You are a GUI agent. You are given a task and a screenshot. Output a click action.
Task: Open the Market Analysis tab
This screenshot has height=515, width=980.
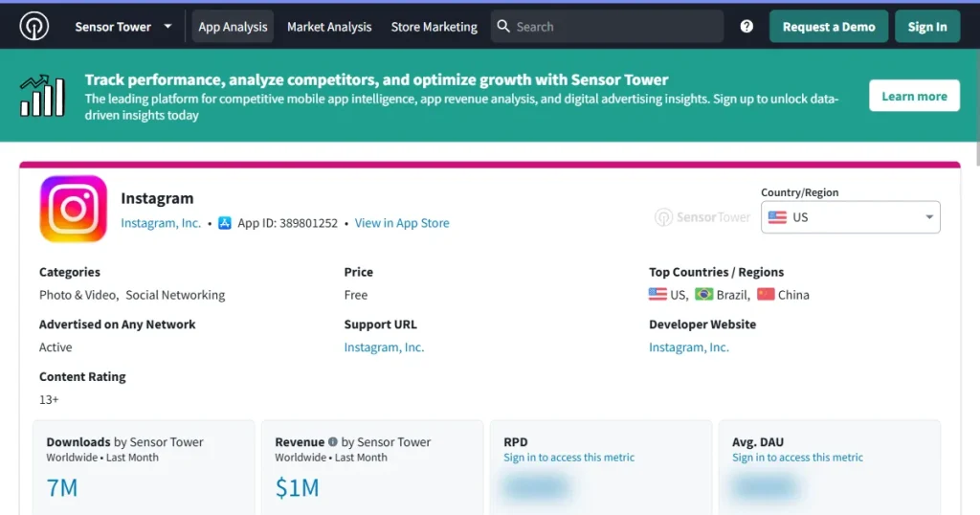329,26
